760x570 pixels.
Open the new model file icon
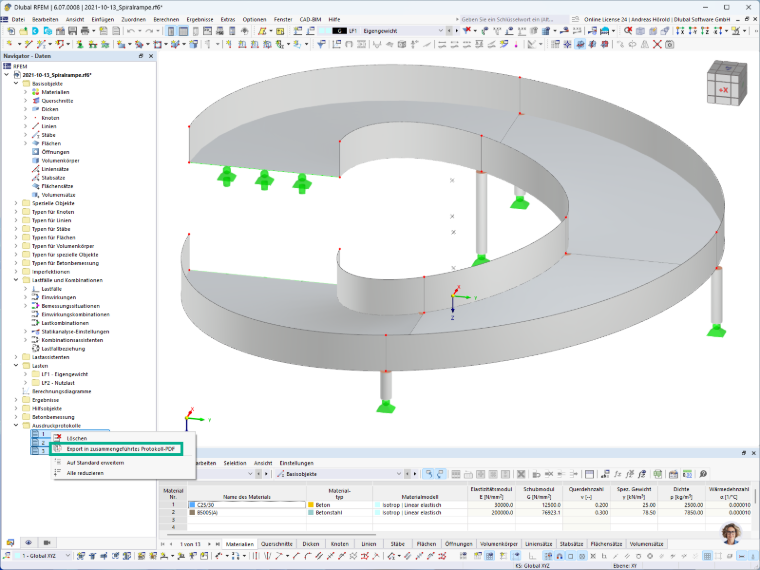(11, 31)
